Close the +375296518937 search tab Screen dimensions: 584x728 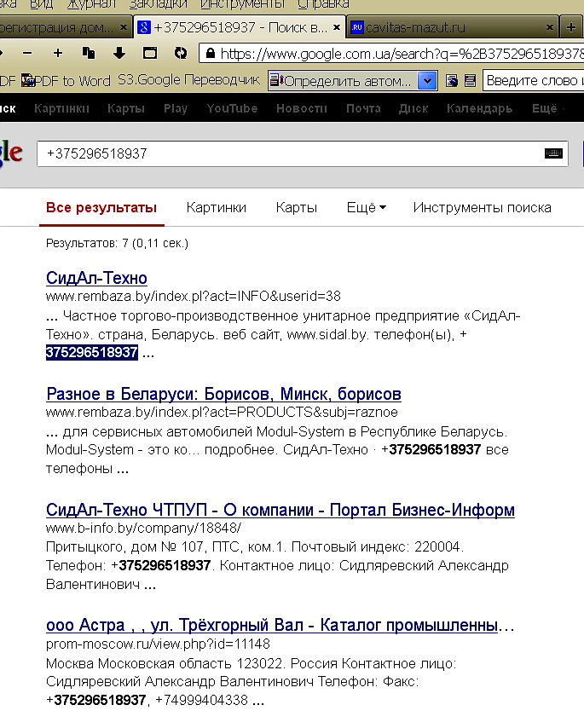click(337, 27)
